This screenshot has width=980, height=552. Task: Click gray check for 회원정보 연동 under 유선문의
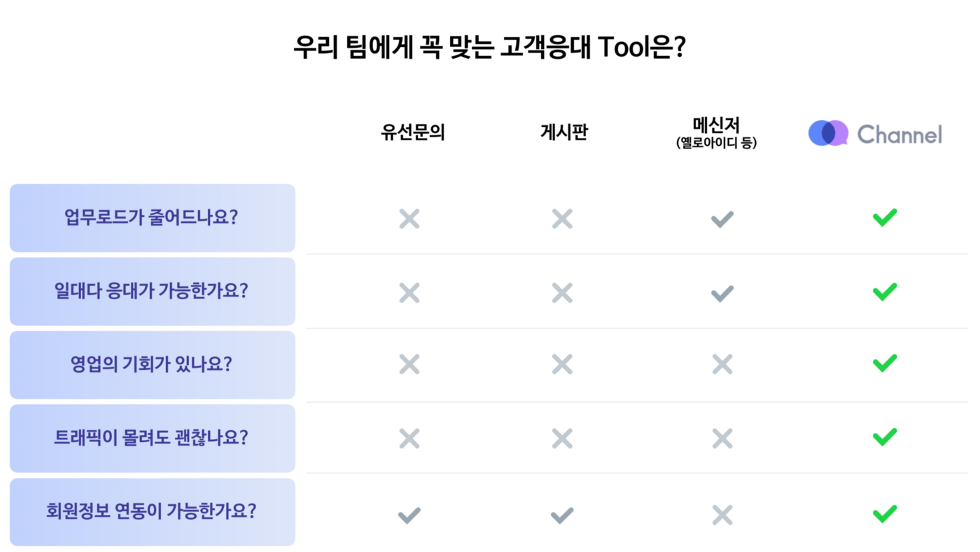409,516
